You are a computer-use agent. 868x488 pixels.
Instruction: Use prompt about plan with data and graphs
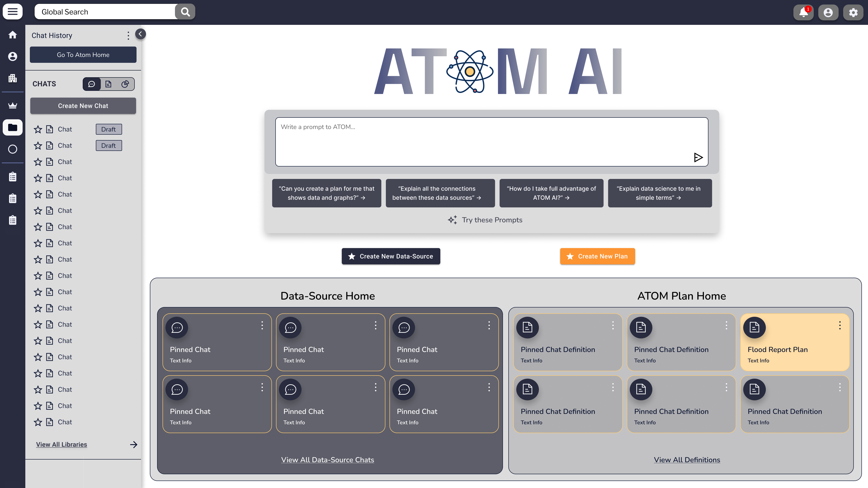pyautogui.click(x=326, y=193)
